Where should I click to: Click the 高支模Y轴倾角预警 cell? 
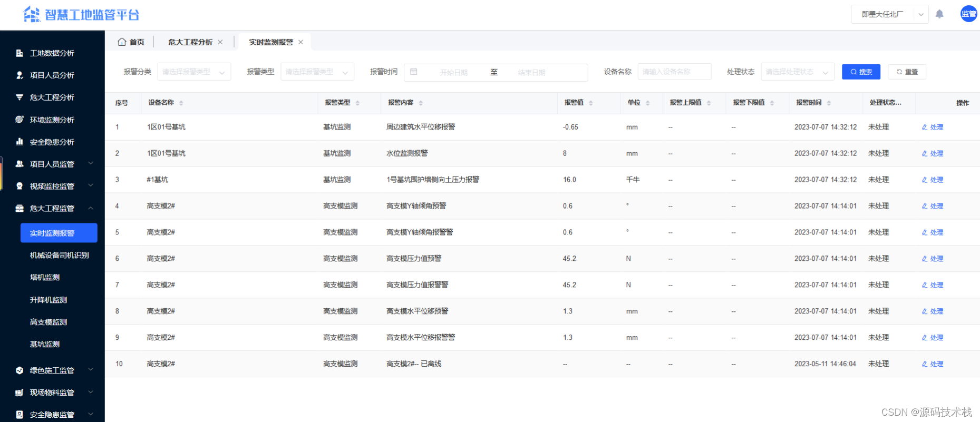click(416, 206)
